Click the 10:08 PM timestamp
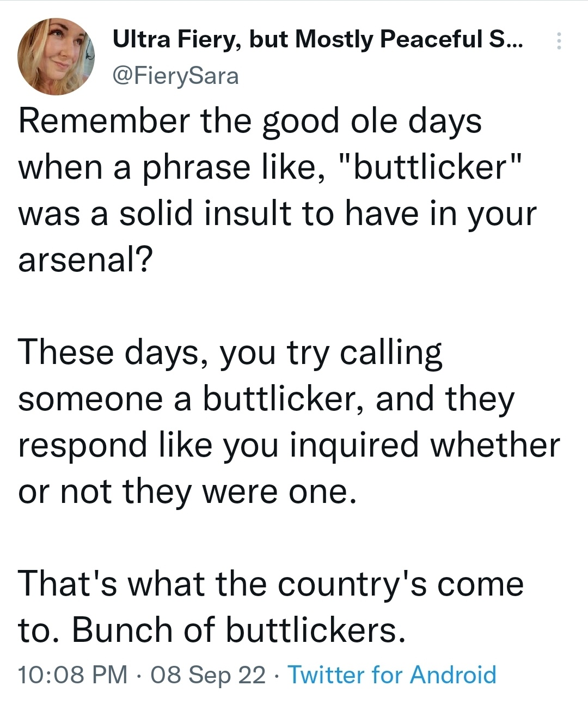Screen dimensions: 588x704 tap(72, 675)
